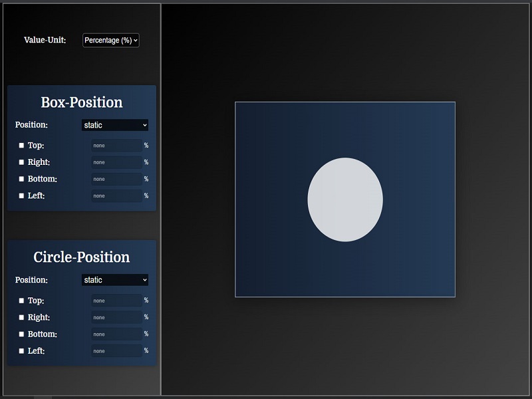This screenshot has height=399, width=532.
Task: Click the white circle in the preview
Action: click(x=344, y=198)
